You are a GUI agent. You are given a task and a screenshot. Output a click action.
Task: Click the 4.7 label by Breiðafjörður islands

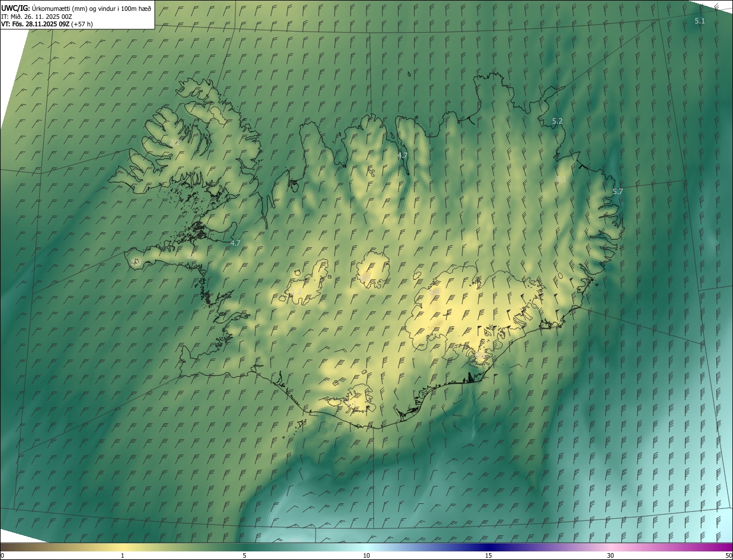(x=235, y=243)
